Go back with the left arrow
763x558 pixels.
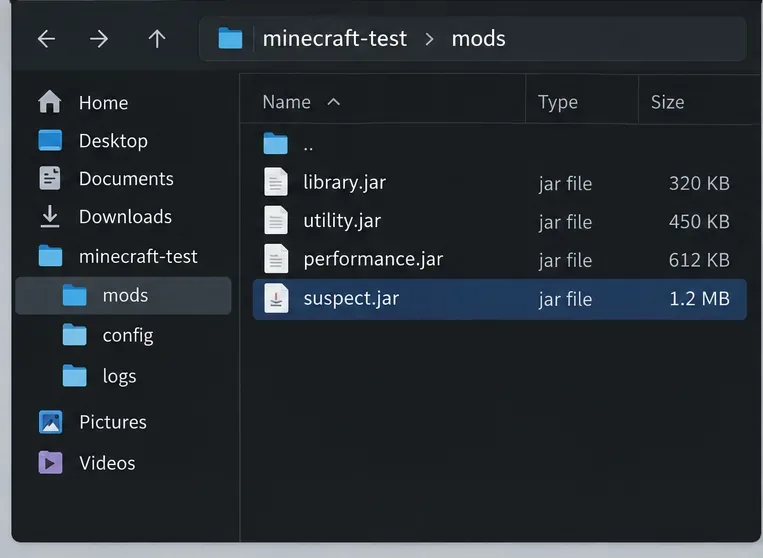pos(47,39)
